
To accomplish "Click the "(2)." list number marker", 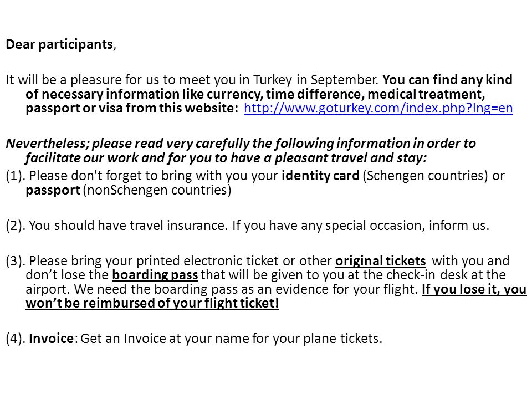I will pyautogui.click(x=16, y=226).
